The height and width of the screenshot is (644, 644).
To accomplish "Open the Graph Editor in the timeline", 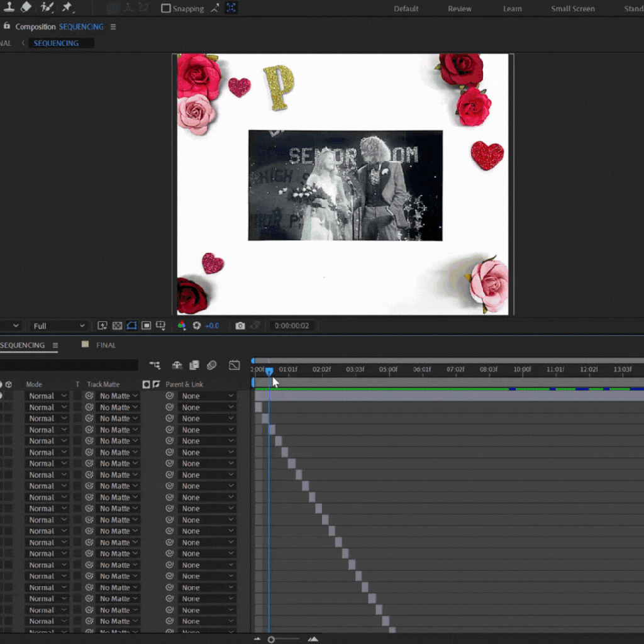I will (x=235, y=365).
